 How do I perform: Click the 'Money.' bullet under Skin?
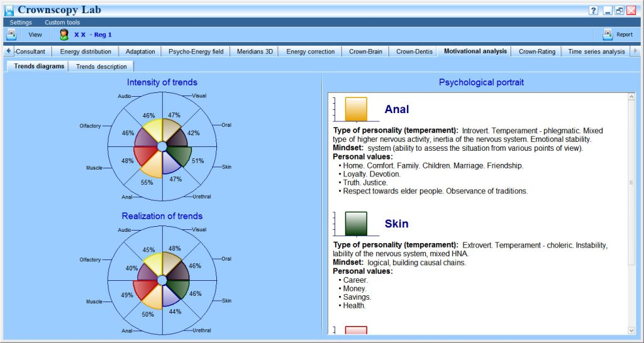pyautogui.click(x=355, y=289)
